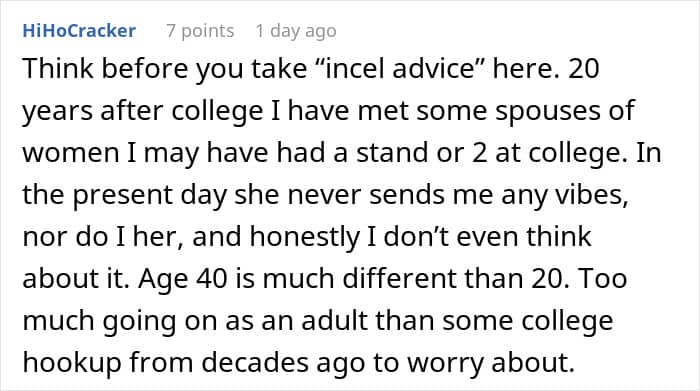Click the text "the present day"
Viewport: 700px width, 391px height.
[125, 196]
